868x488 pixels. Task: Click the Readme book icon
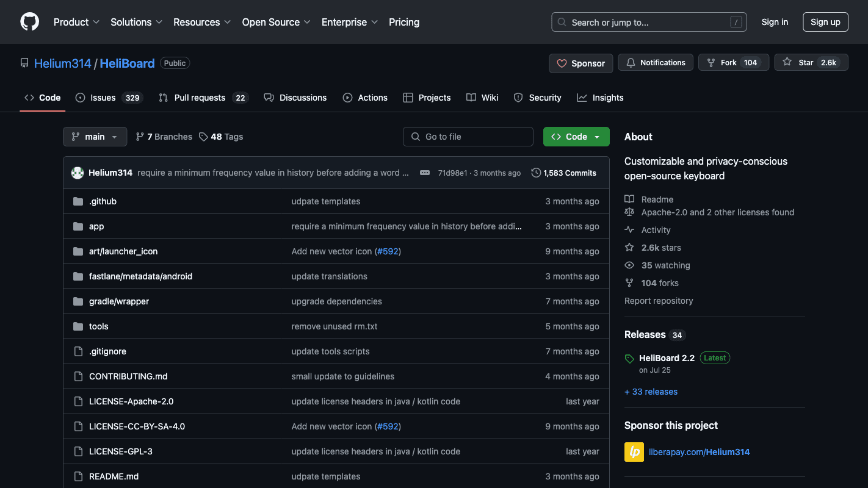(x=629, y=199)
